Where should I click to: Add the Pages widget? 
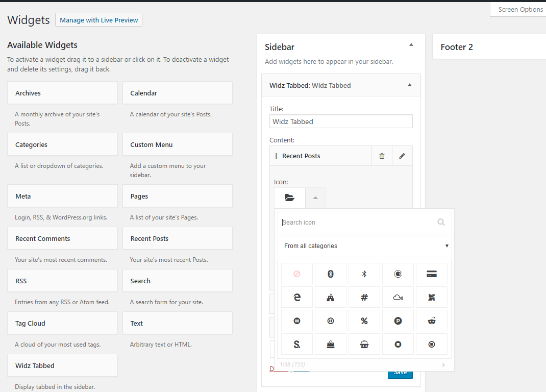pos(178,196)
